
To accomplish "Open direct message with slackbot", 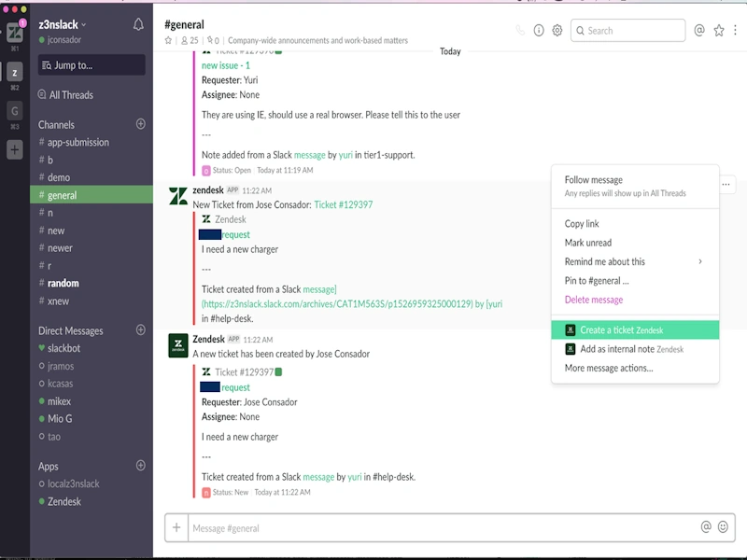I will (92, 348).
